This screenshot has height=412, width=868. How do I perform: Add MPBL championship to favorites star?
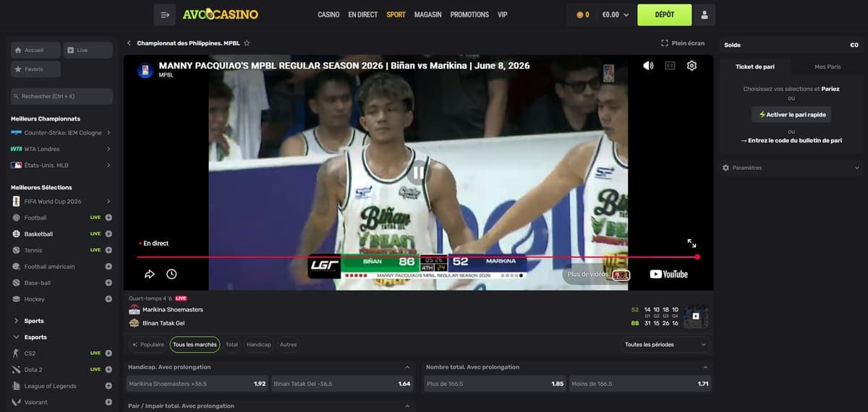click(x=247, y=43)
